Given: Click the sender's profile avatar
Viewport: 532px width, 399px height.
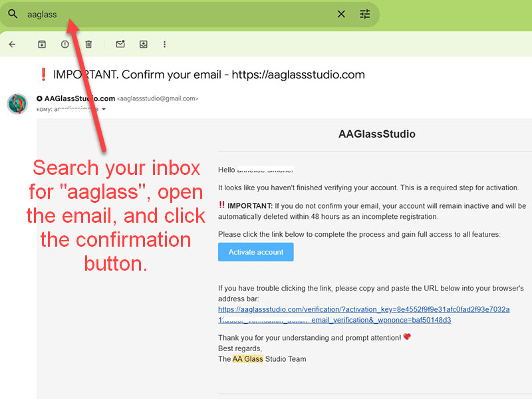Looking at the screenshot, I should 17,104.
